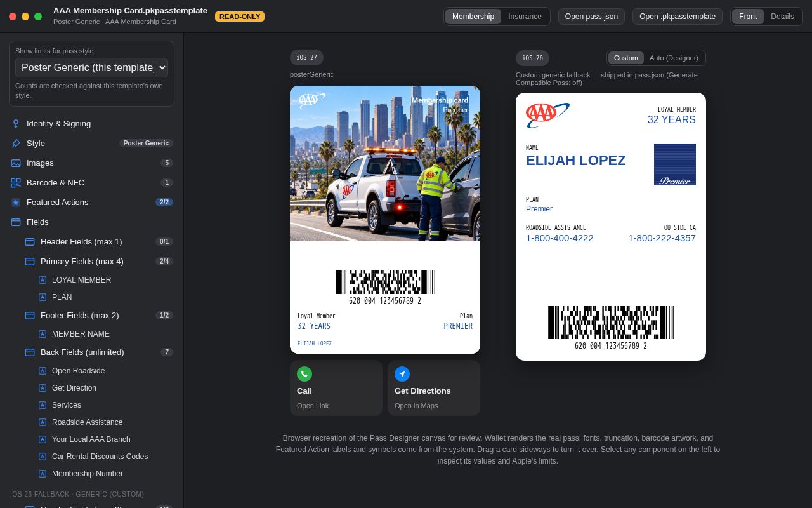Image resolution: width=812 pixels, height=508 pixels.
Task: Open the pass style limits dropdown
Action: coord(91,67)
